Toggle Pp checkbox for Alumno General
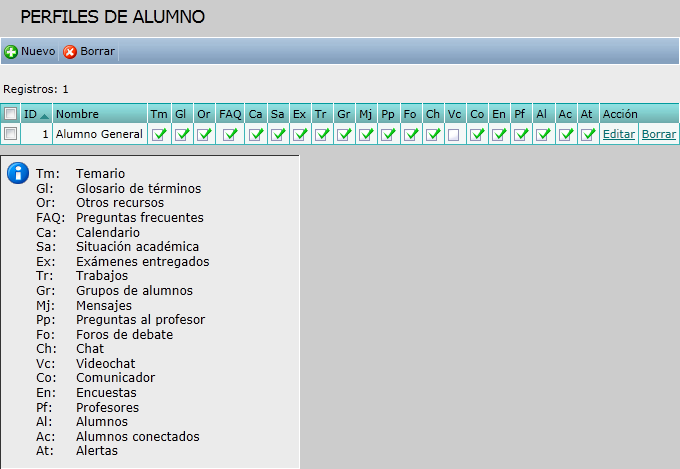Viewport: 680px width, 469px height. [389, 134]
